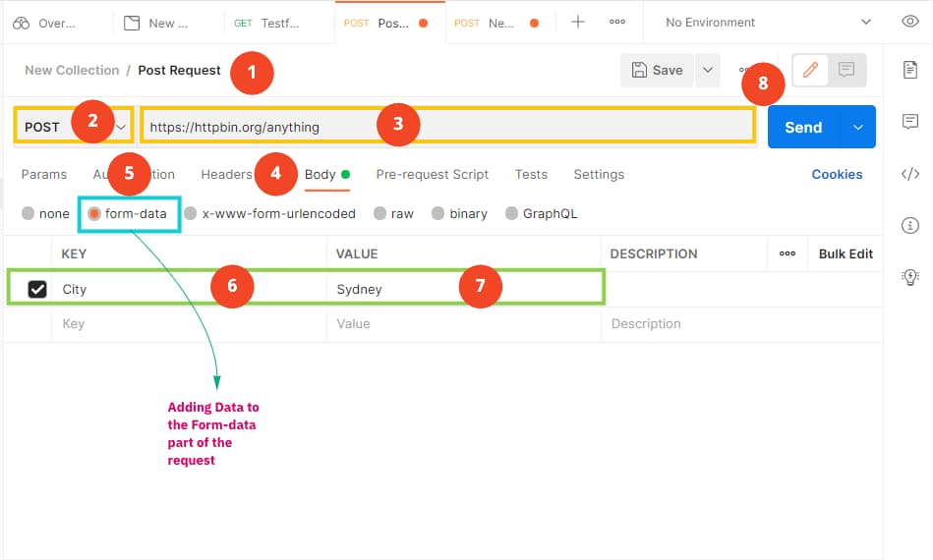Uncheck the City row checkbox
Screen dimensions: 933x560
coord(37,289)
